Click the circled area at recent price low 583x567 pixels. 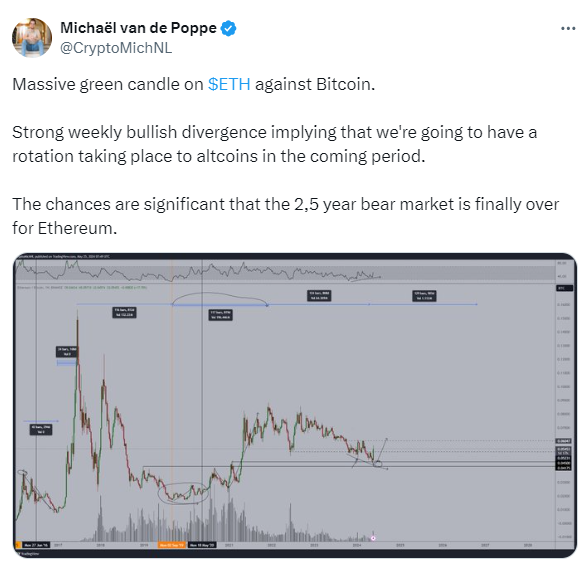(377, 464)
